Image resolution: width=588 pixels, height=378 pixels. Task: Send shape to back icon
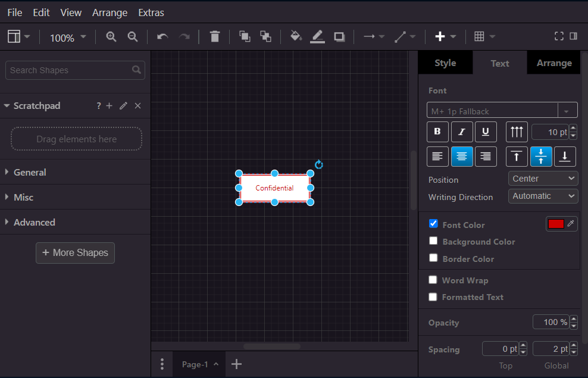(266, 36)
